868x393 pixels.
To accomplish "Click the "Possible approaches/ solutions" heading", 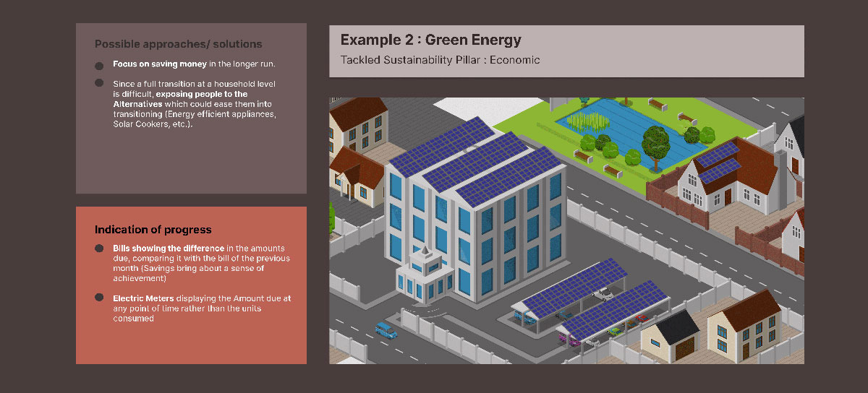I will click(x=178, y=44).
